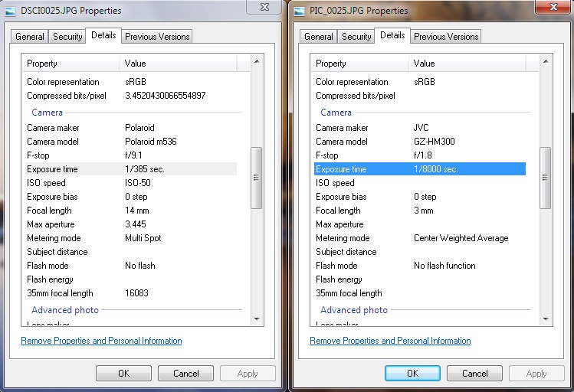Click the DSCI0025.JPG title bar image icon
Screen dimensions: 574x392
[10, 11]
